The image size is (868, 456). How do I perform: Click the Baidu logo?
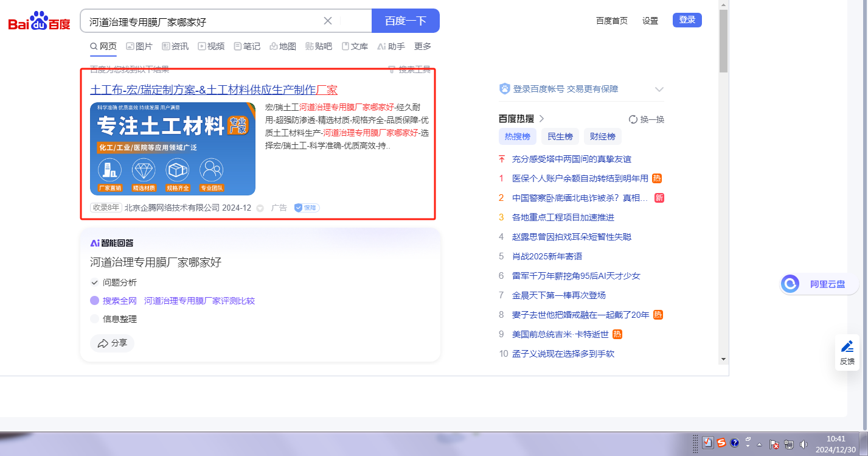[x=39, y=21]
